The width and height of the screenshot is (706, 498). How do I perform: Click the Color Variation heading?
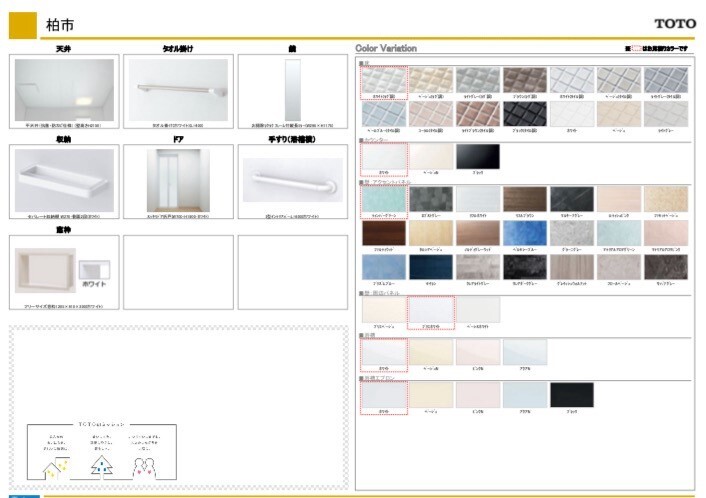click(386, 48)
